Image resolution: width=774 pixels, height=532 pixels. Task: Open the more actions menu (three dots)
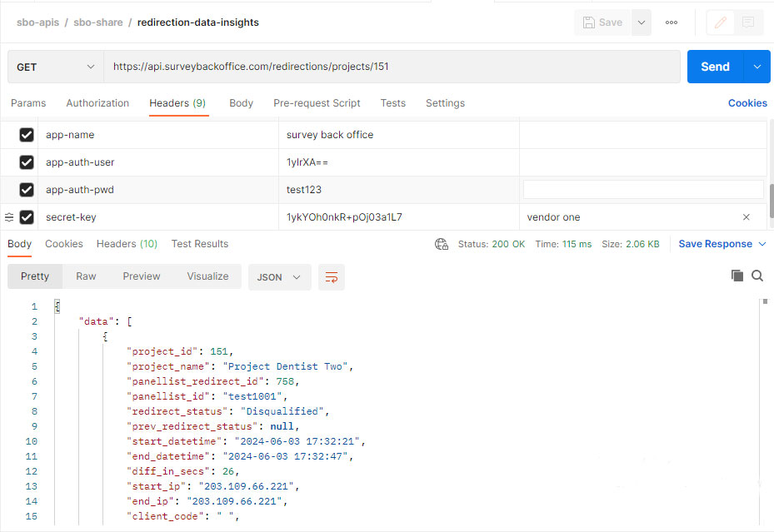(x=671, y=22)
